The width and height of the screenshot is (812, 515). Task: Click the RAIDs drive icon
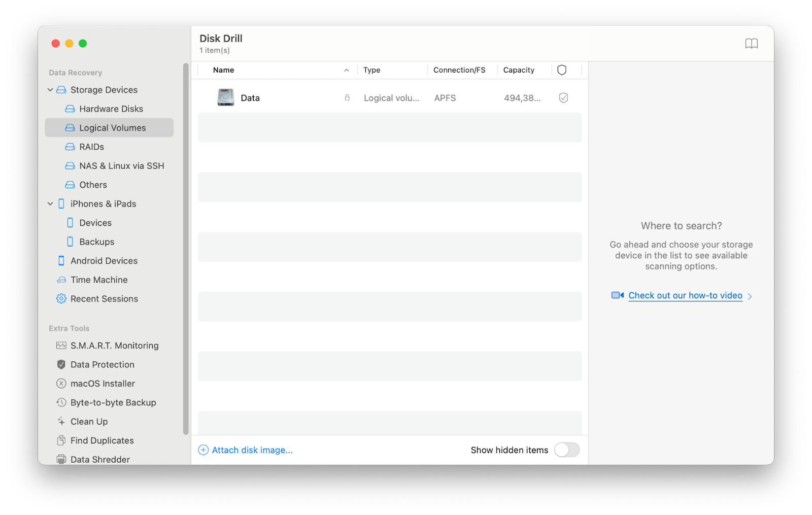coord(70,147)
